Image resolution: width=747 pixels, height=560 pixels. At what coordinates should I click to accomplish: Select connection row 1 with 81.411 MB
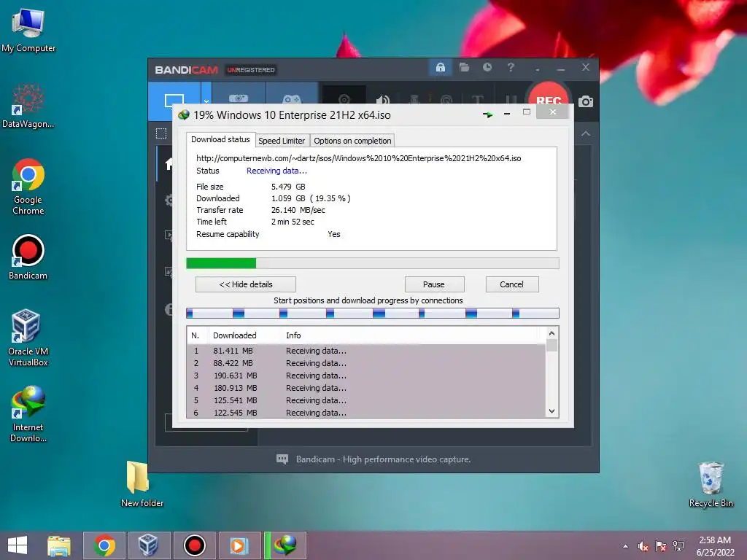[x=366, y=351]
